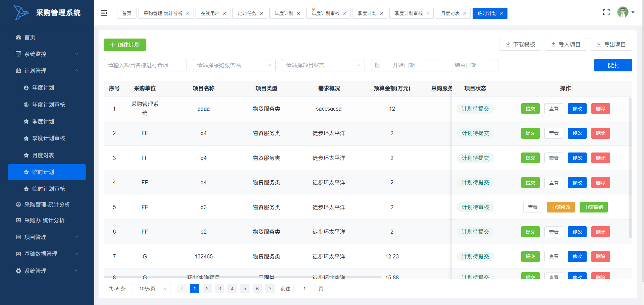Screen dimensions: 644x305
Task: Close the 采购管理-统计分析 tab
Action: (x=188, y=13)
